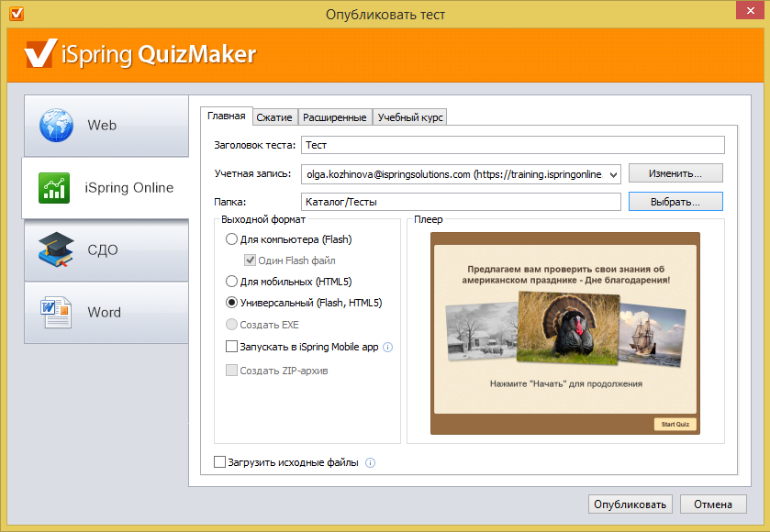
Task: Switch to the Сжатие tab
Action: (x=274, y=117)
